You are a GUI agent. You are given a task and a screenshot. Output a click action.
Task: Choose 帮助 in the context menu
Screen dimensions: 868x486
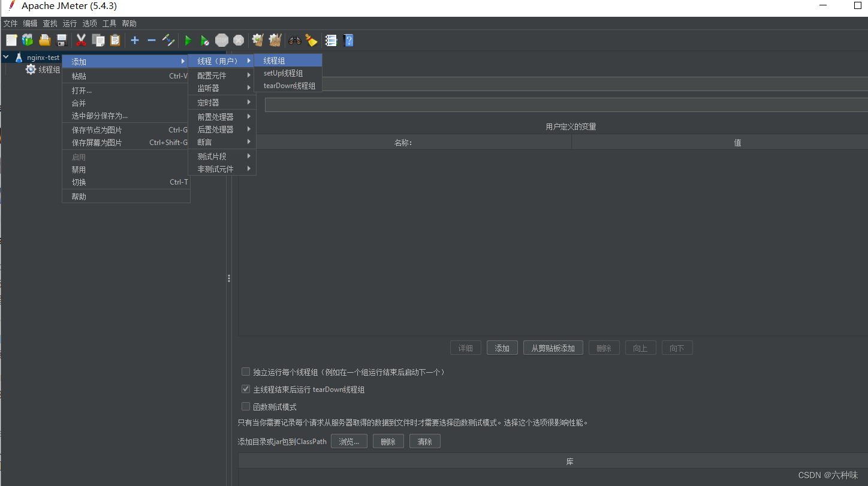[126, 197]
